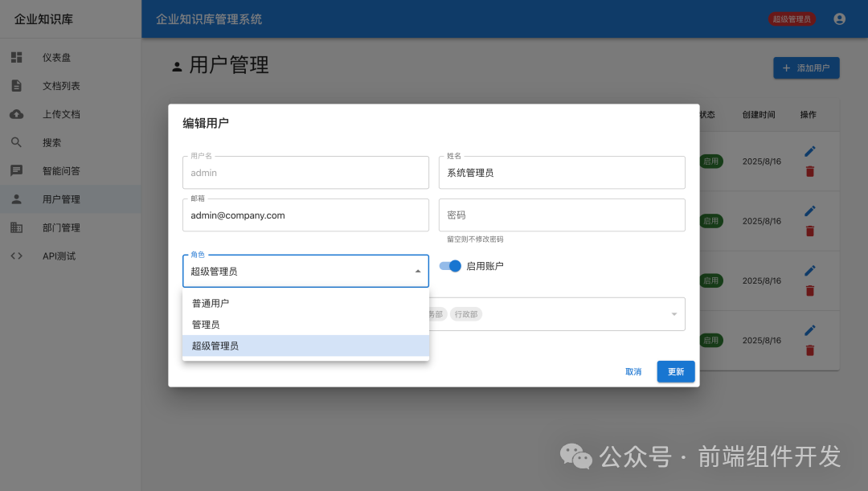This screenshot has height=491, width=868.
Task: Open the 搜索 search icon
Action: click(x=16, y=141)
